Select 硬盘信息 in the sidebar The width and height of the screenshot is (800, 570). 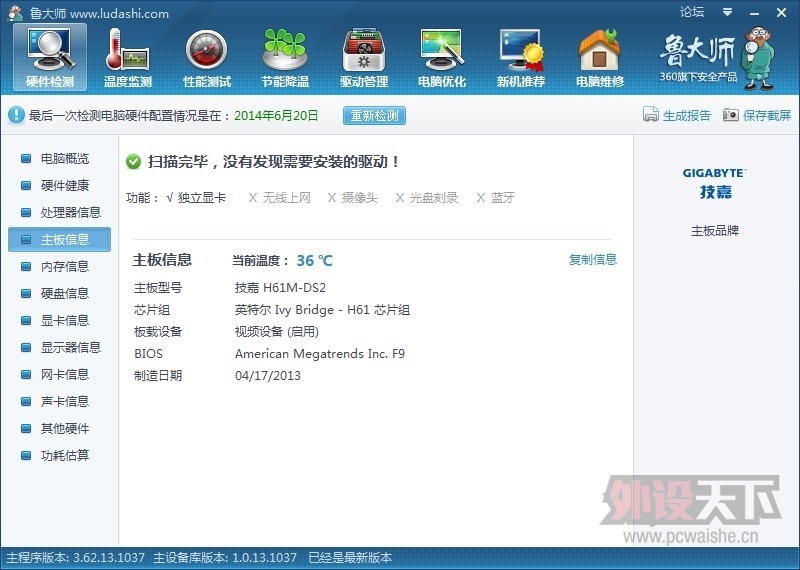coord(59,293)
